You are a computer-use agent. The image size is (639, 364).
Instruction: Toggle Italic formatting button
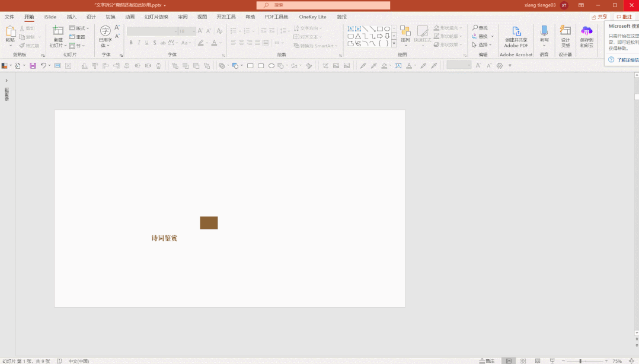tap(139, 43)
